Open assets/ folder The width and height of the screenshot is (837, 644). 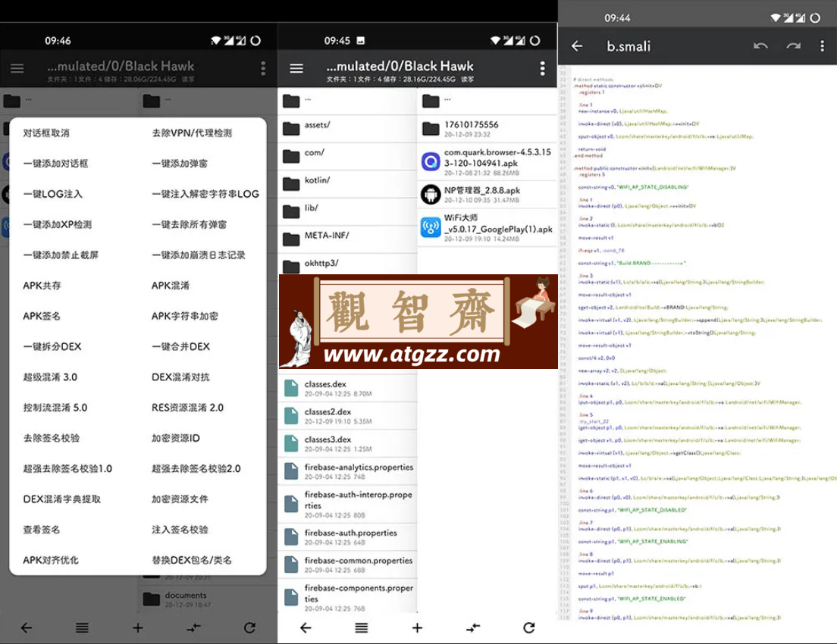pos(347,127)
